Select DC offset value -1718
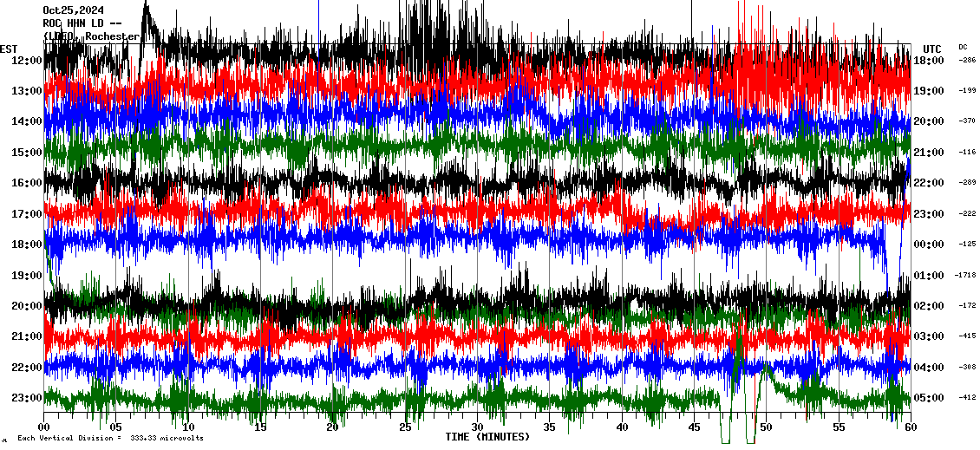980x450 pixels. (966, 275)
